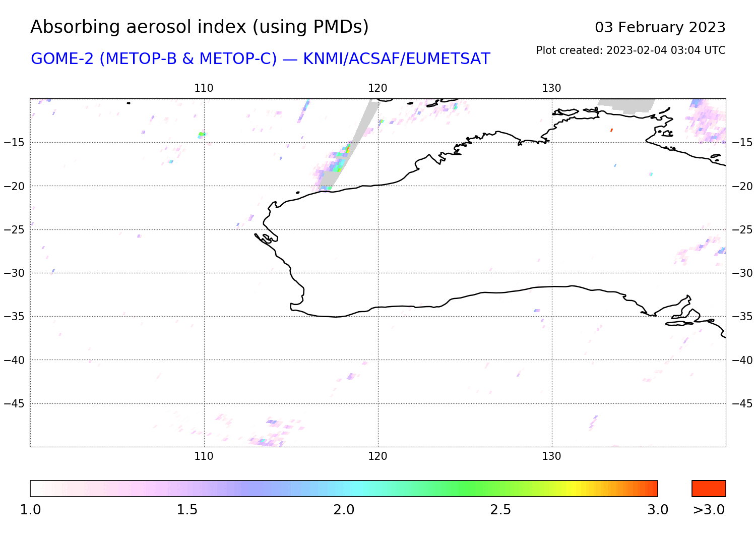Click the right latitude label "−45"
Viewport: 756px width, 537px height.
point(742,403)
